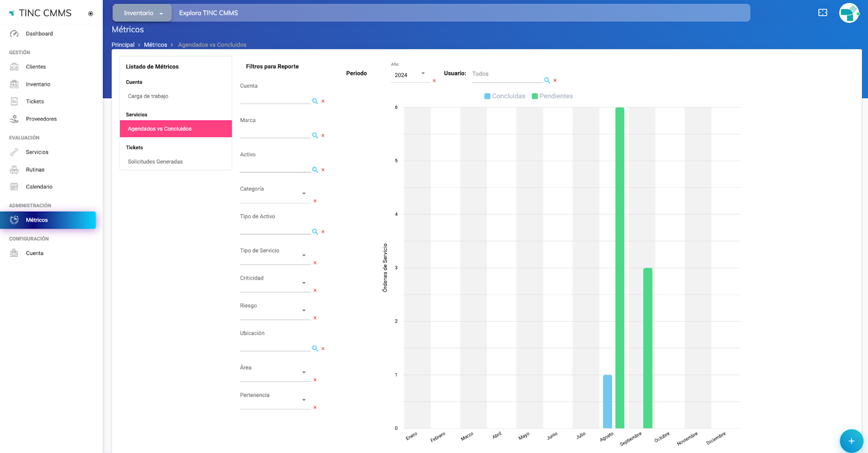868x453 pixels.
Task: Click the Usuario Todos input field
Action: (x=506, y=74)
